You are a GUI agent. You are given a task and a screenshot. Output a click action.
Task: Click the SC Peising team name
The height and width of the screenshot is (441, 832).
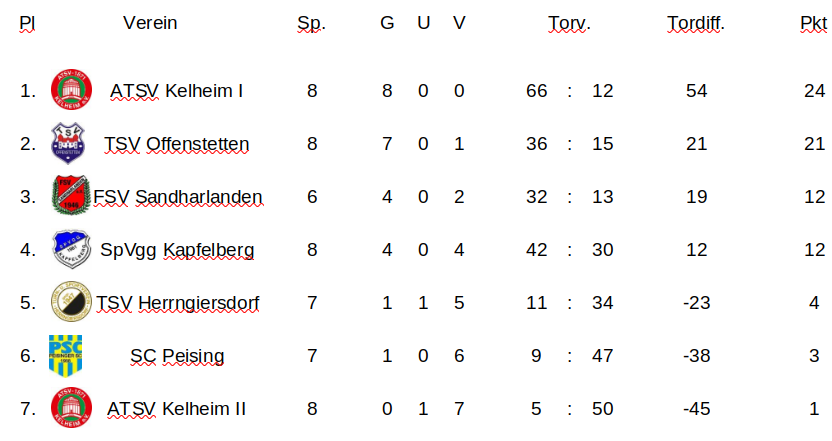177,355
